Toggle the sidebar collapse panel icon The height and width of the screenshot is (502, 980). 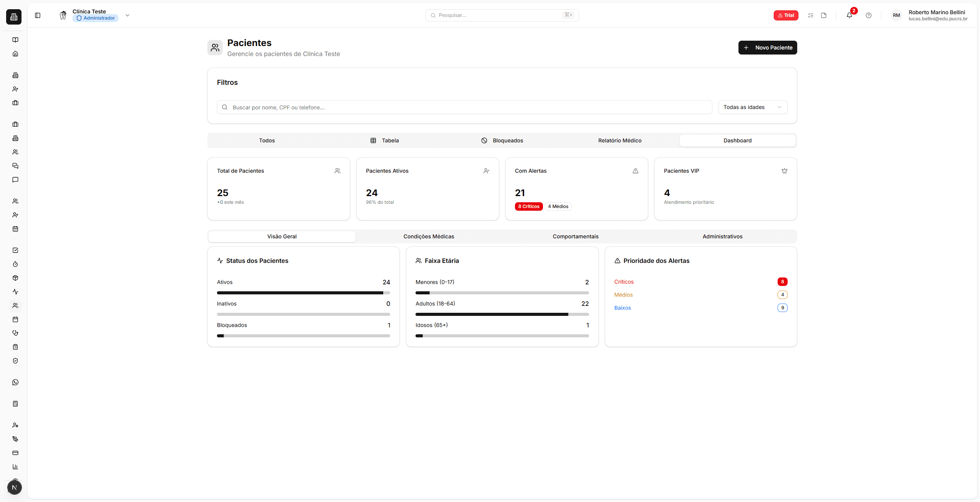[x=37, y=15]
